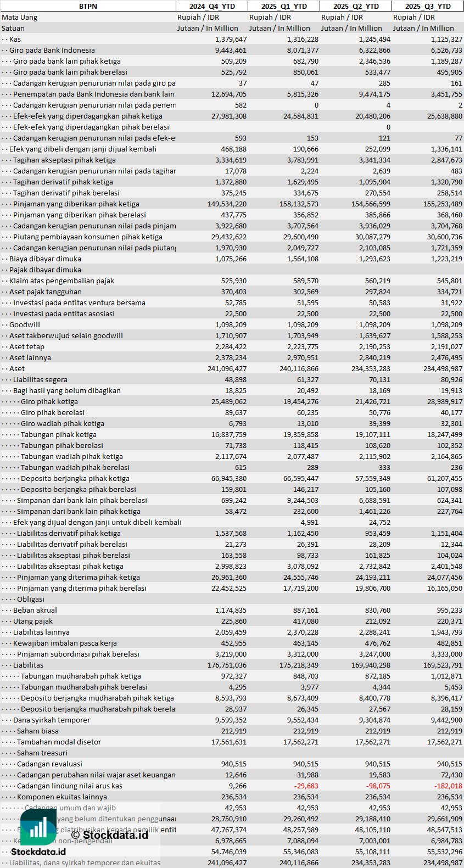464x868 pixels.
Task: Click the Cadangan revaluasi label
Action: 49,764
